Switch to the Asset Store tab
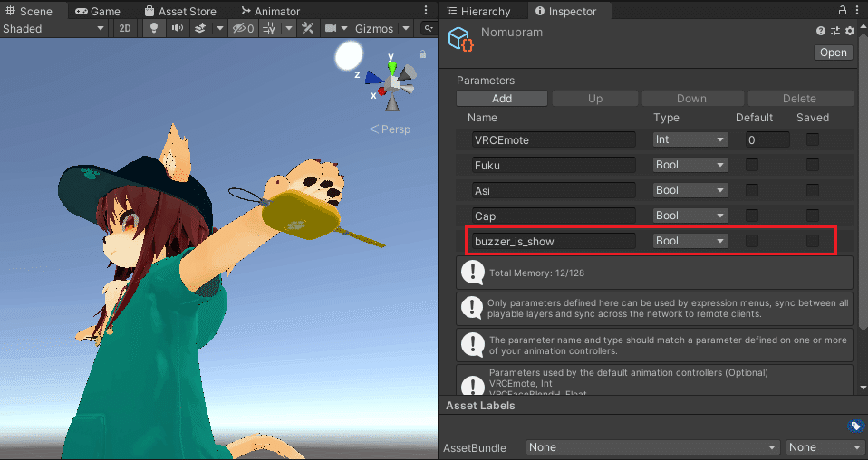The height and width of the screenshot is (460, 868). pos(180,11)
